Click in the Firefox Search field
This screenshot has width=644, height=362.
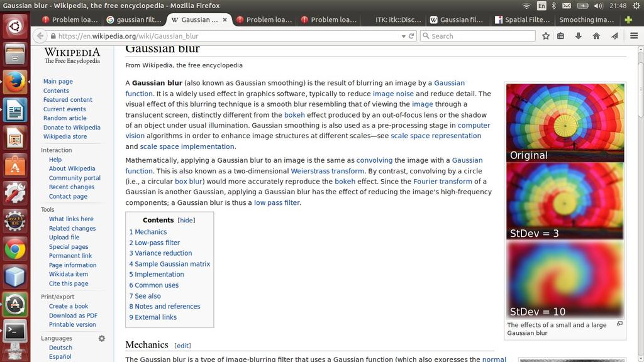pos(478,36)
